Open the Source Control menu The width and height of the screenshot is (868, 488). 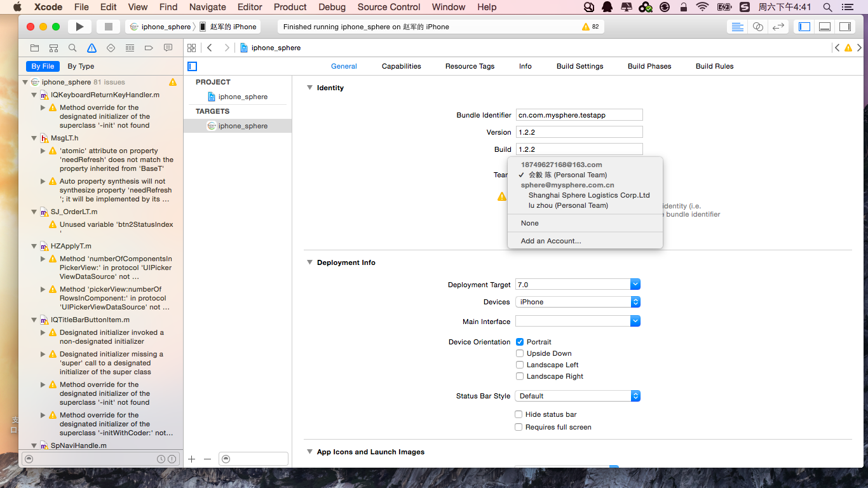click(389, 7)
